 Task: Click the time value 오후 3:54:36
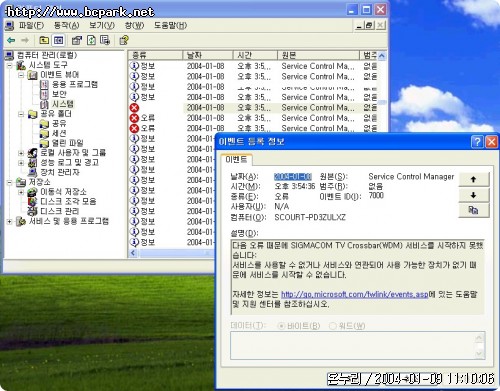coord(295,186)
